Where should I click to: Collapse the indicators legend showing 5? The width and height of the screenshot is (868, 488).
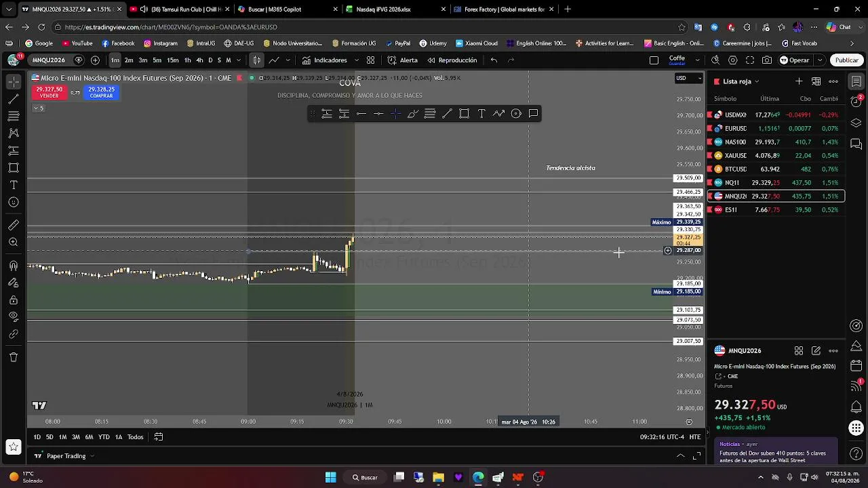[x=37, y=108]
